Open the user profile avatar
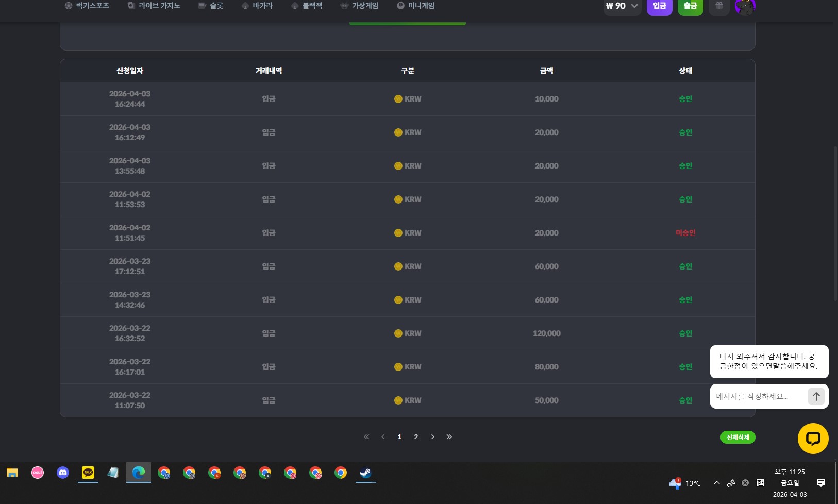This screenshot has height=504, width=838. tap(745, 7)
